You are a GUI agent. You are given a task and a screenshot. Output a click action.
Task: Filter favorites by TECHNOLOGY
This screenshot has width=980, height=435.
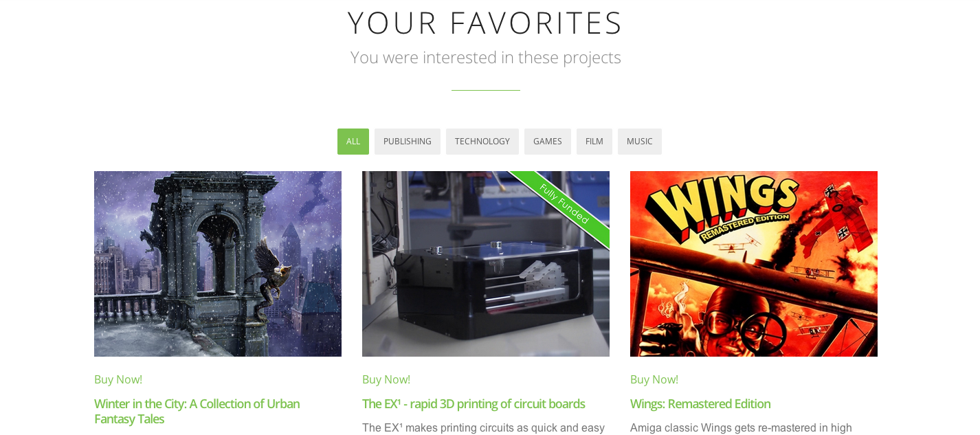482,142
